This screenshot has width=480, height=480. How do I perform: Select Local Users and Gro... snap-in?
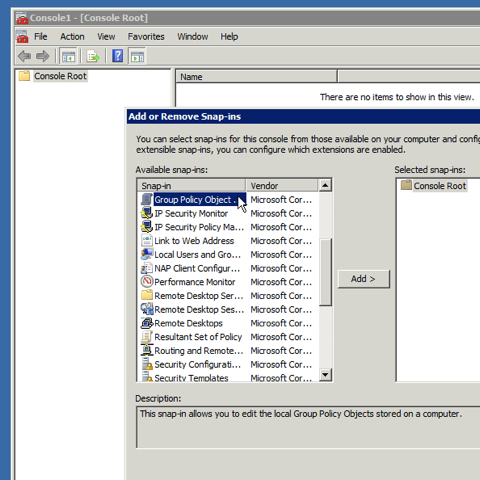pyautogui.click(x=197, y=254)
